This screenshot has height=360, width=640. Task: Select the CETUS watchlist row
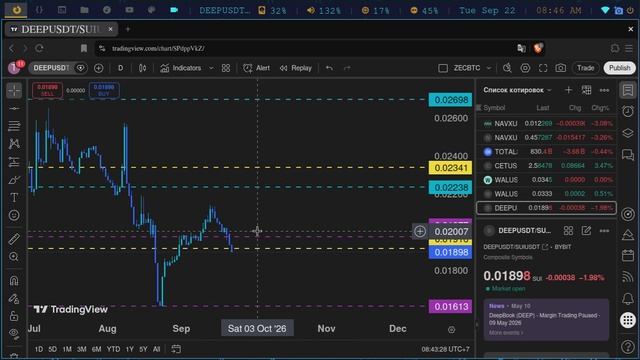547,166
